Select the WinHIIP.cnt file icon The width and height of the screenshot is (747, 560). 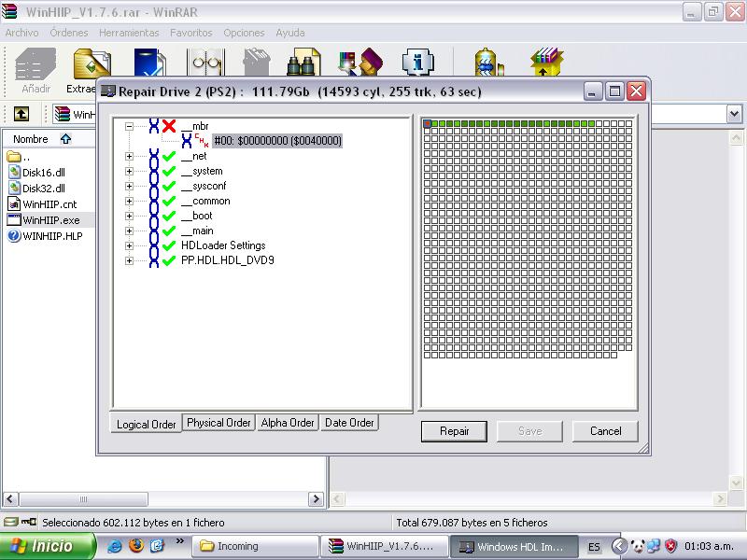click(14, 203)
